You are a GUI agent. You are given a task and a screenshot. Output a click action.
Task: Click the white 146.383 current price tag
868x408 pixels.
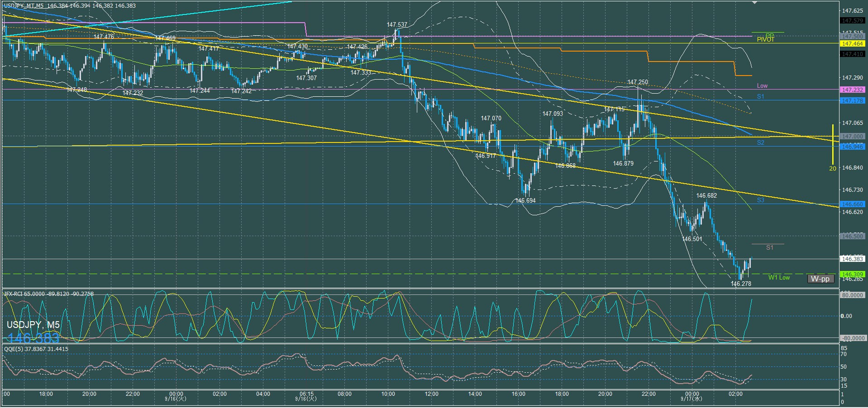pyautogui.click(x=852, y=259)
